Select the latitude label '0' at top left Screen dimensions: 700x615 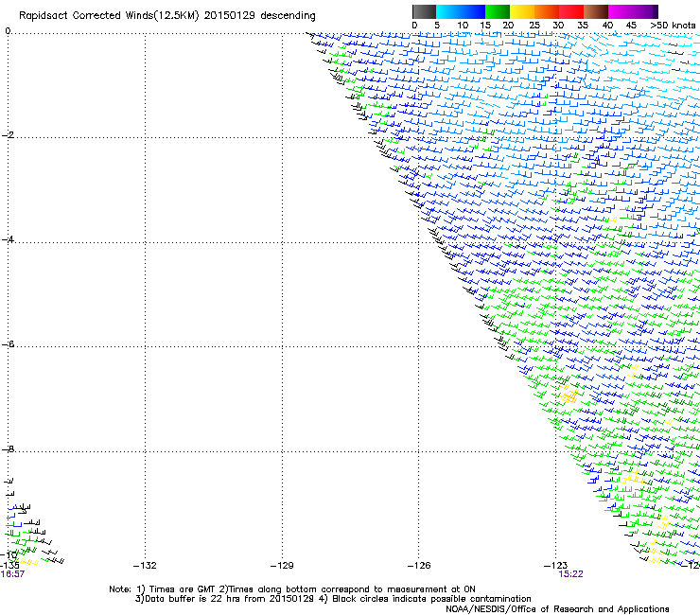click(x=8, y=31)
